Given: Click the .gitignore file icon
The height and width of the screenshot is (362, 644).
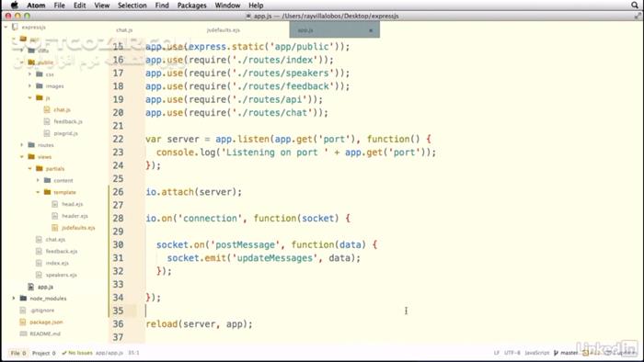Looking at the screenshot, I should 23,311.
